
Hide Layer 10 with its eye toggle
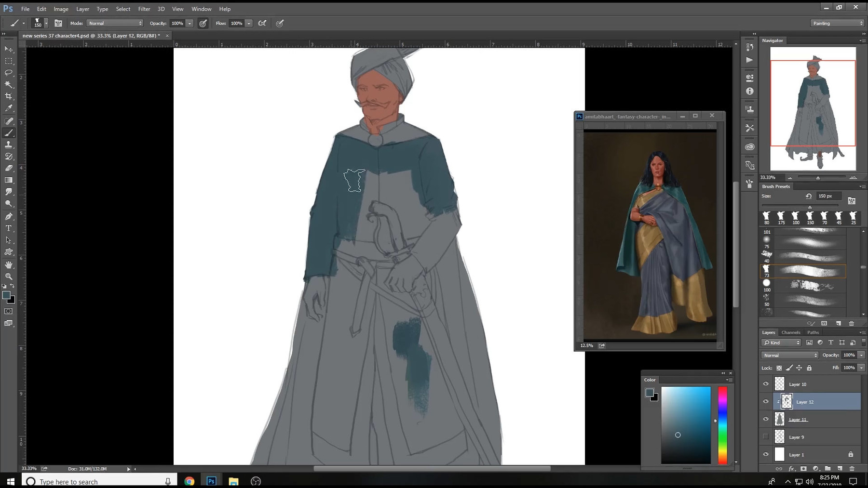(x=766, y=384)
